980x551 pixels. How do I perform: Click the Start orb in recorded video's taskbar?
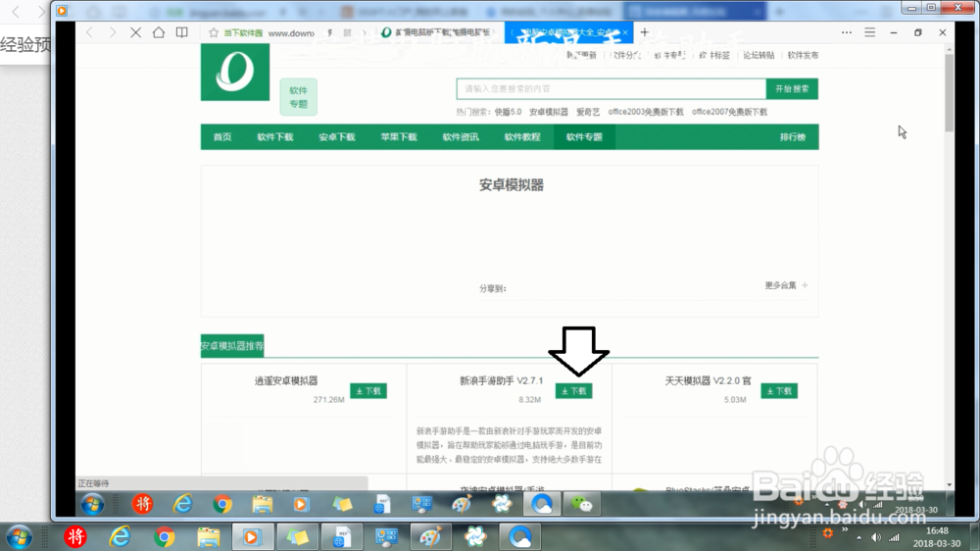pos(92,504)
